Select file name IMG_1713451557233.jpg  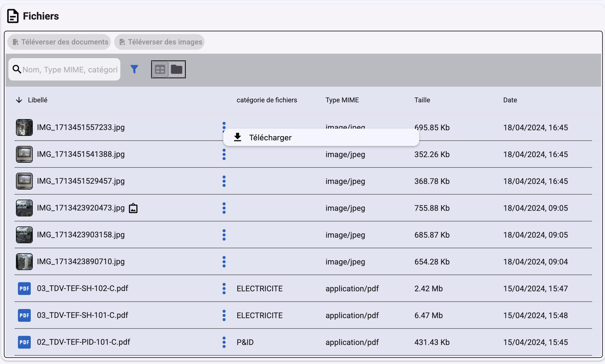tap(81, 127)
